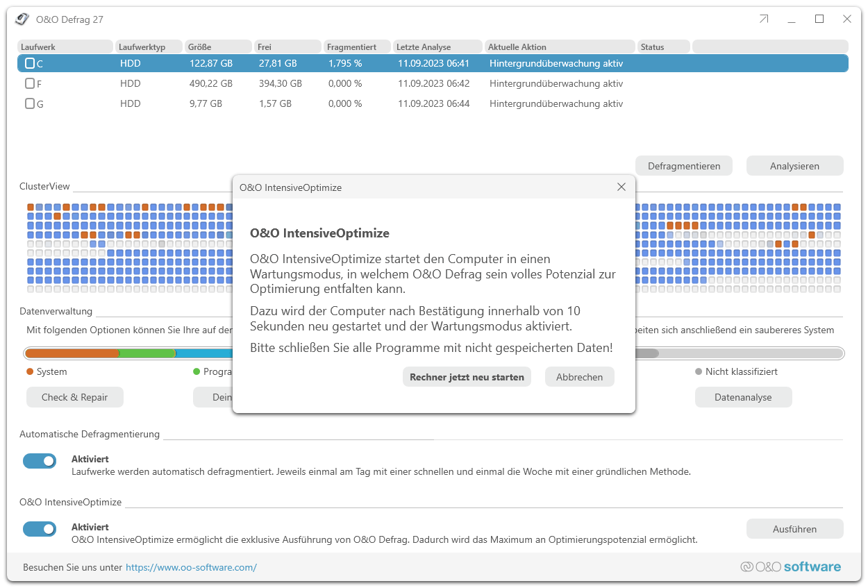Open Check & Repair
Screen dimensions: 868x588
(x=75, y=397)
